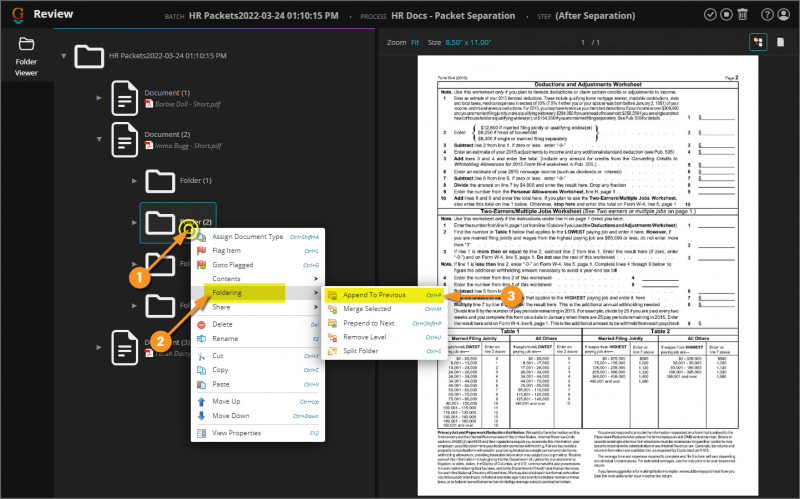Open the user account profile icon
The image size is (800, 499).
coord(783,14)
